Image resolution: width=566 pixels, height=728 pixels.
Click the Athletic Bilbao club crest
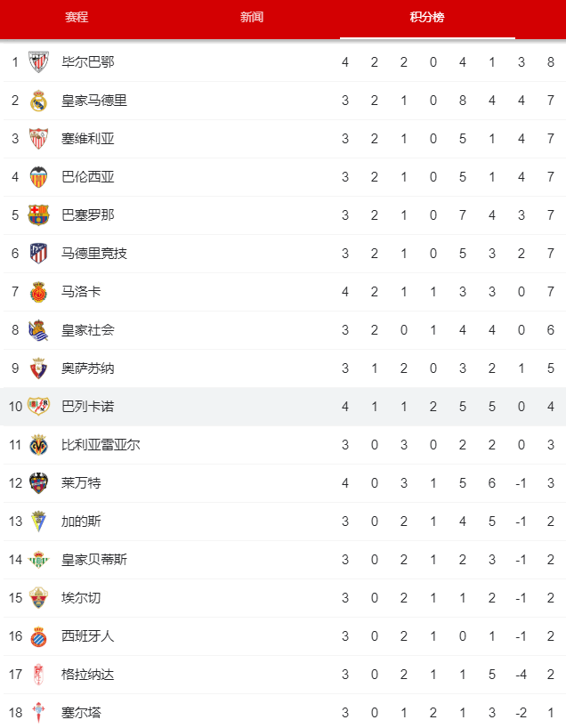click(x=38, y=61)
